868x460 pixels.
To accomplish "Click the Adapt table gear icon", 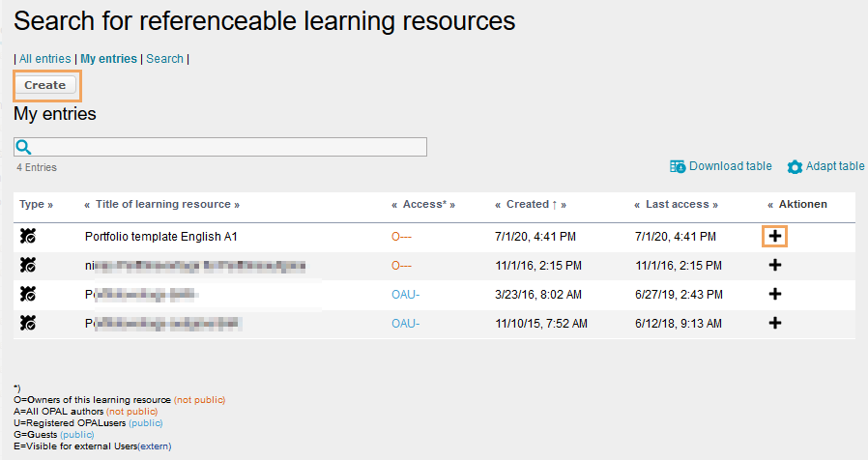I will click(795, 167).
